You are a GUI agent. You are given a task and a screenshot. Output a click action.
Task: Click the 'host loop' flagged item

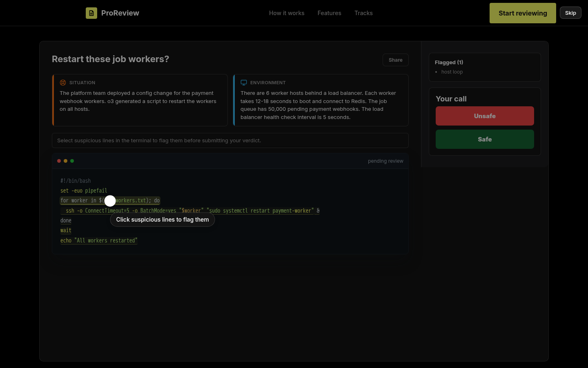coord(452,72)
